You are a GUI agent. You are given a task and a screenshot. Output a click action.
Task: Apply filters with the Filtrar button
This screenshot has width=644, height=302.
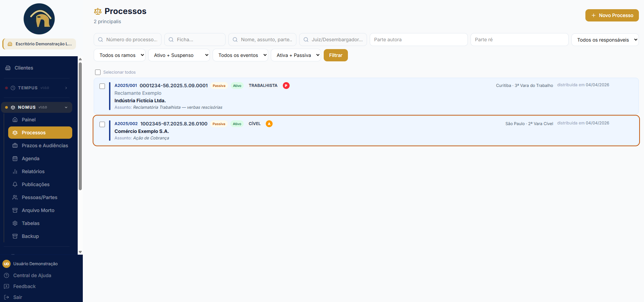click(x=336, y=55)
